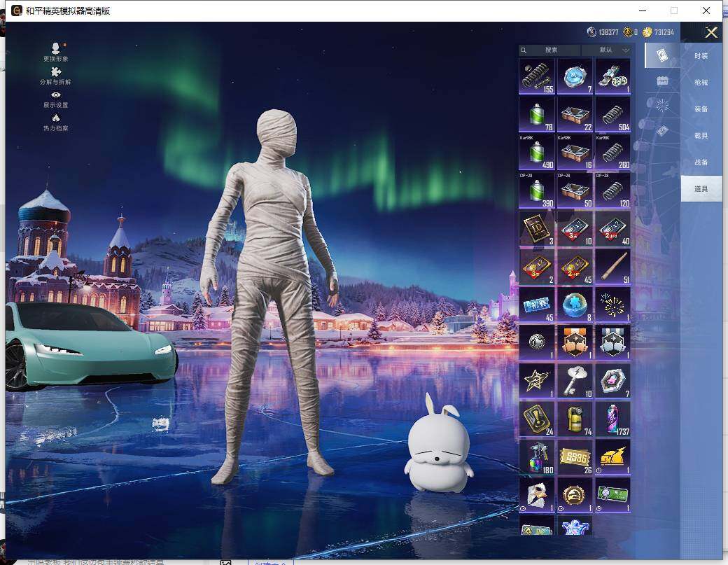Select the firework item in the grid

pos(613,305)
